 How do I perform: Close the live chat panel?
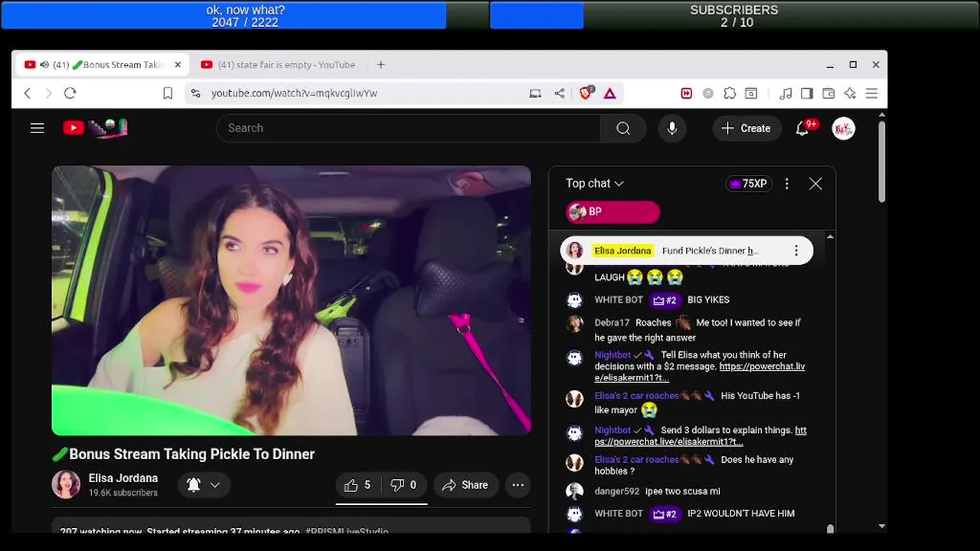click(x=815, y=184)
